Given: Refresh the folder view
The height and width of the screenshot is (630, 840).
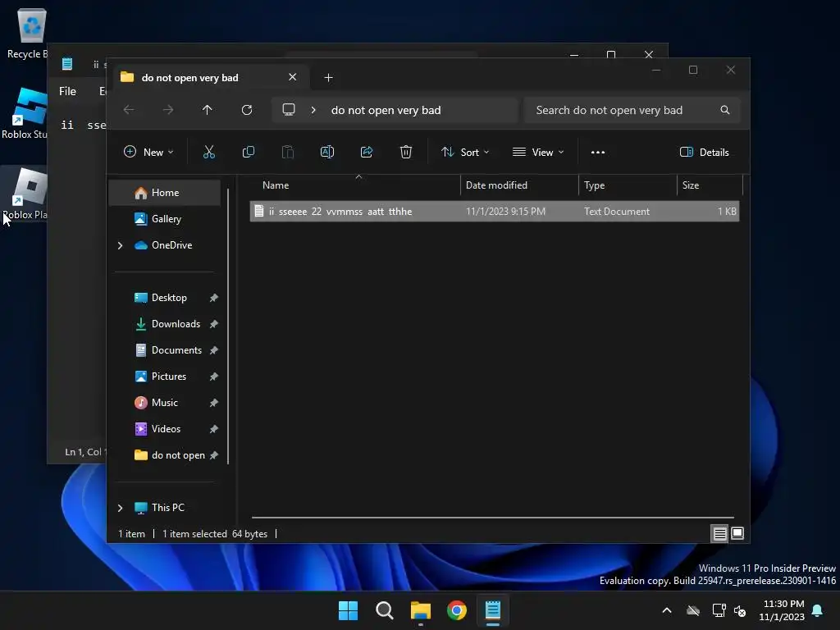Looking at the screenshot, I should [247, 110].
